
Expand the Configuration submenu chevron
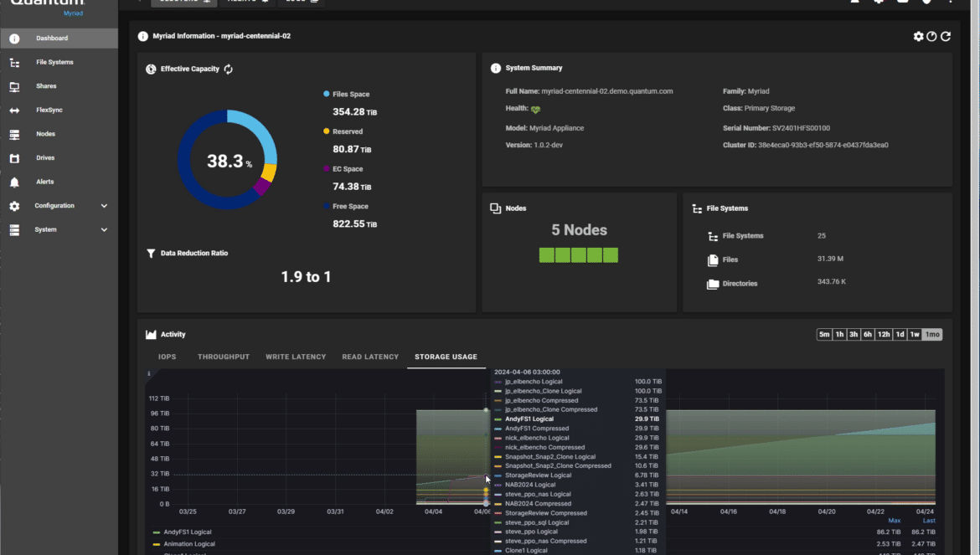[104, 206]
